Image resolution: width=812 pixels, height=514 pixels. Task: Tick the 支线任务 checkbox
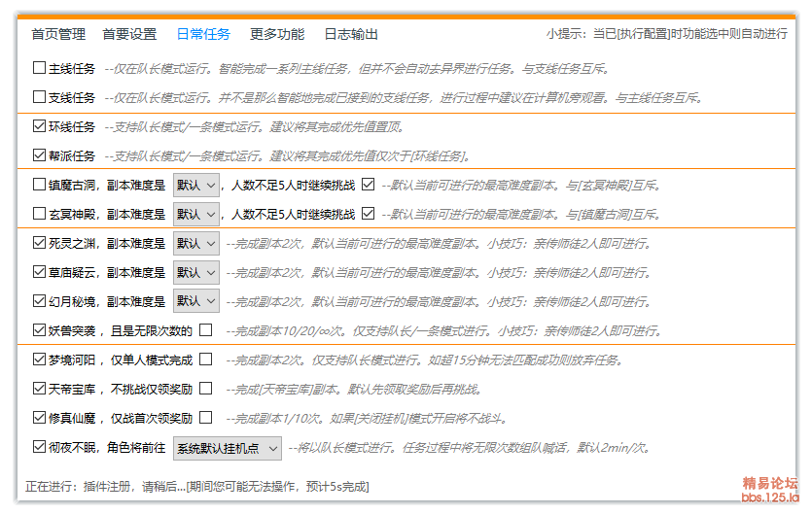coord(39,97)
